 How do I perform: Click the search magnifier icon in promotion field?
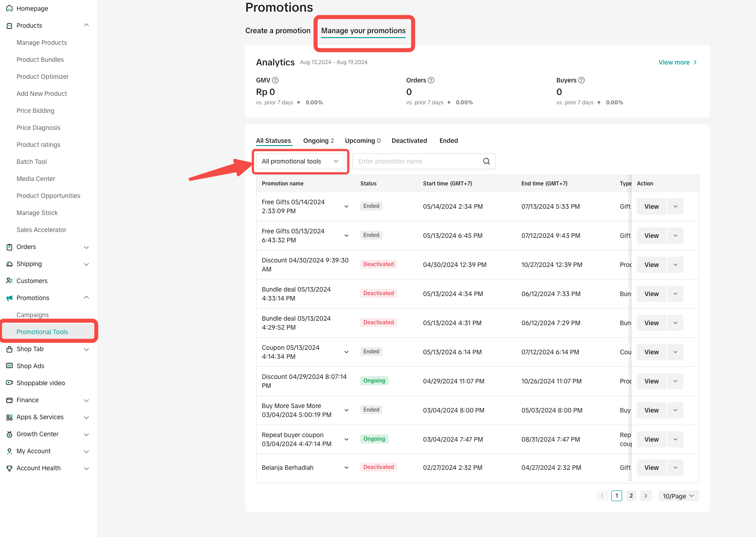point(486,161)
